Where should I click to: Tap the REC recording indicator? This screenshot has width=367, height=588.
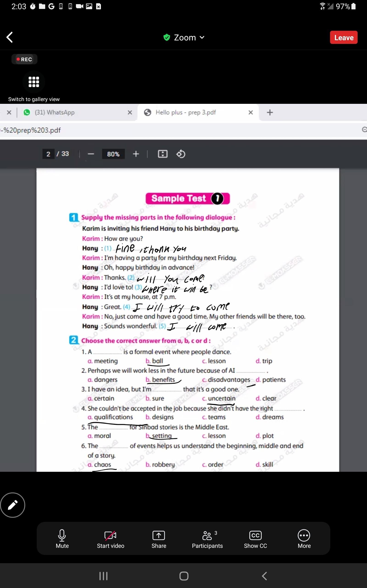(24, 59)
